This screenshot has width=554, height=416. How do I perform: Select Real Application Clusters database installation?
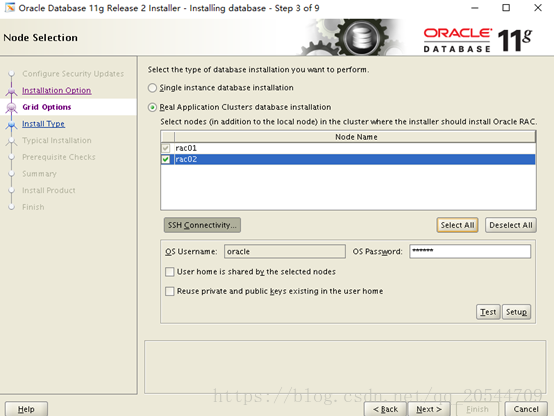pyautogui.click(x=152, y=107)
